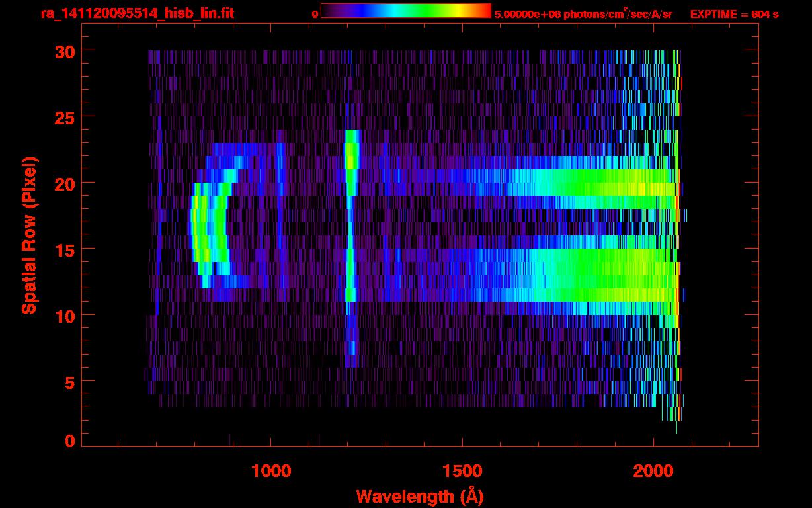Click the filename ra_141120095514_hisb_lin.fit
The height and width of the screenshot is (508, 812).
[x=137, y=13]
